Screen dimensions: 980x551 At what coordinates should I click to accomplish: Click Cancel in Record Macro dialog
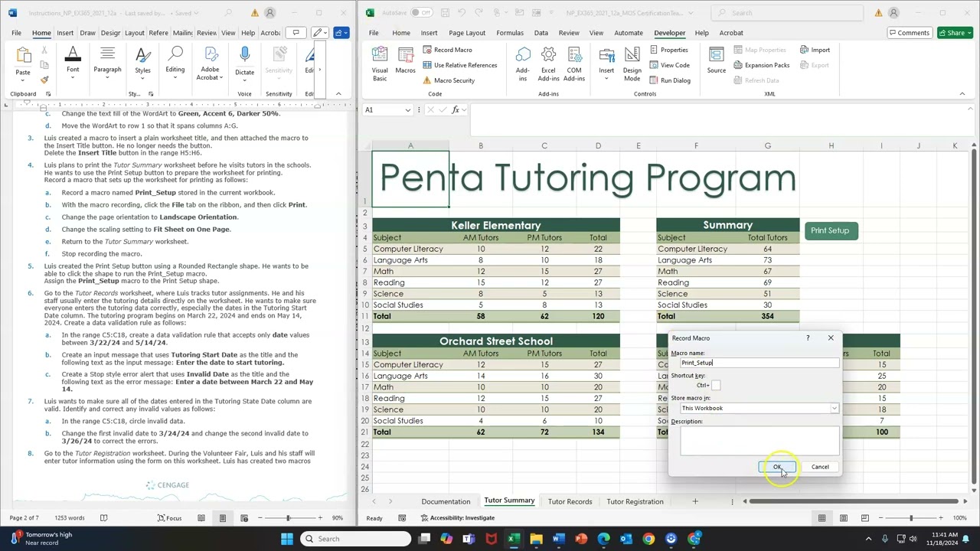click(820, 467)
